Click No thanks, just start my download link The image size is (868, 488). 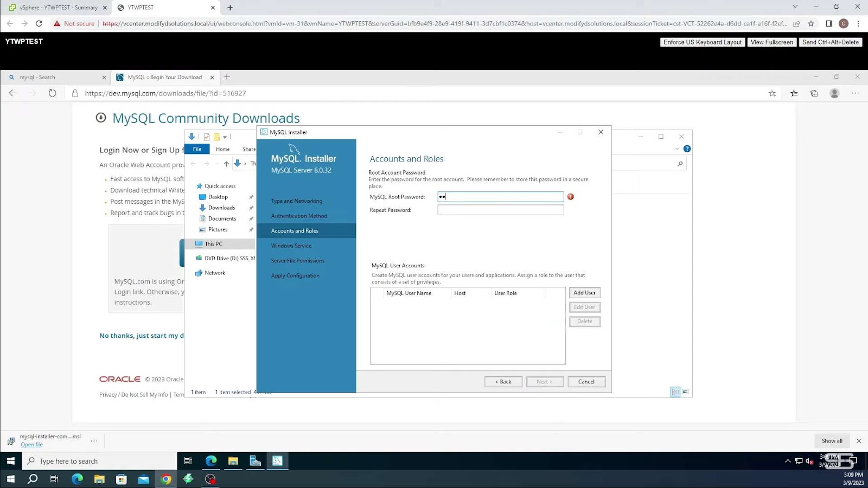142,336
